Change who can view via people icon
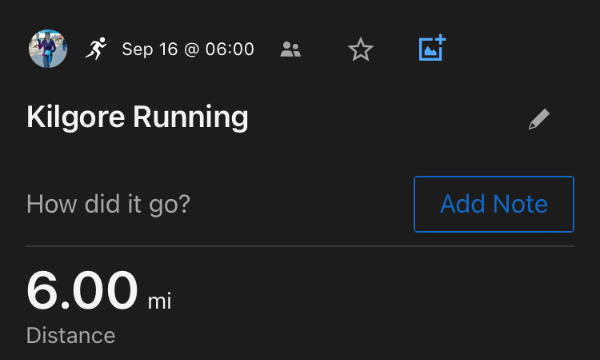 pyautogui.click(x=290, y=49)
